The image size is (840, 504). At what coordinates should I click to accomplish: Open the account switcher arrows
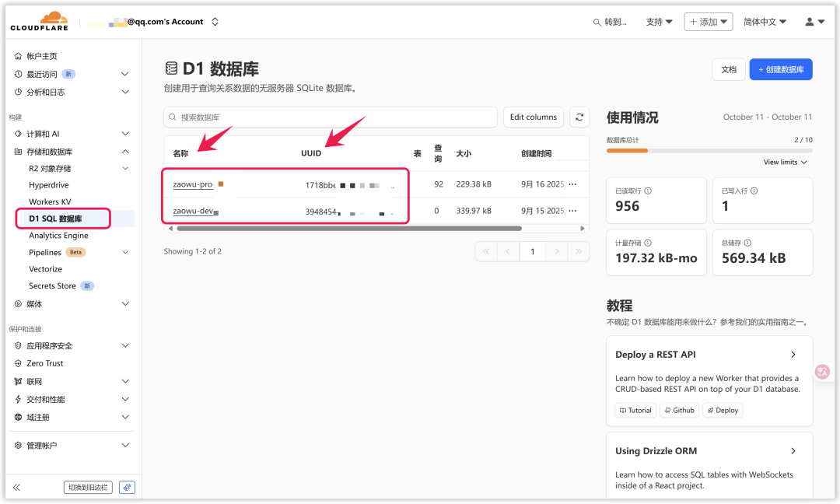click(x=215, y=22)
